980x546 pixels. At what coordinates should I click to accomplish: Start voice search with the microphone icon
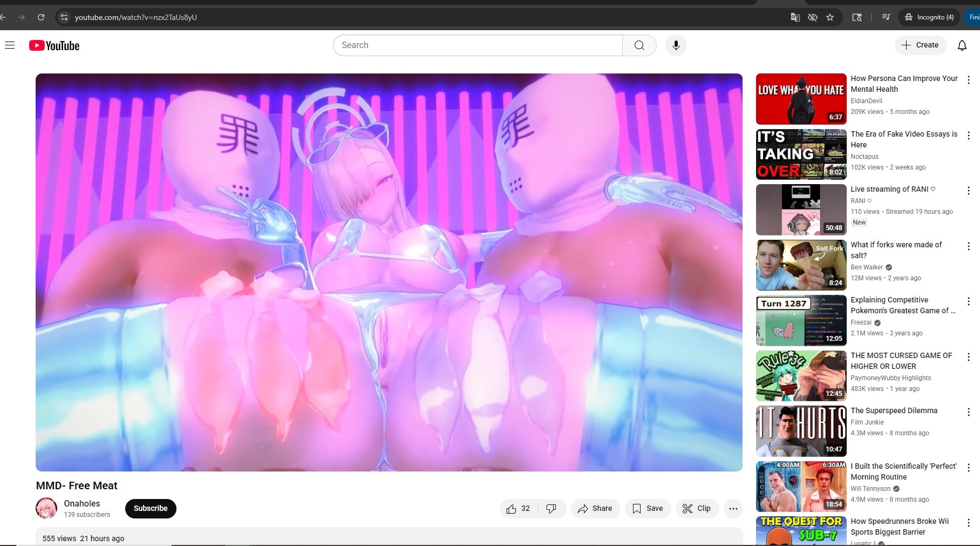[676, 45]
